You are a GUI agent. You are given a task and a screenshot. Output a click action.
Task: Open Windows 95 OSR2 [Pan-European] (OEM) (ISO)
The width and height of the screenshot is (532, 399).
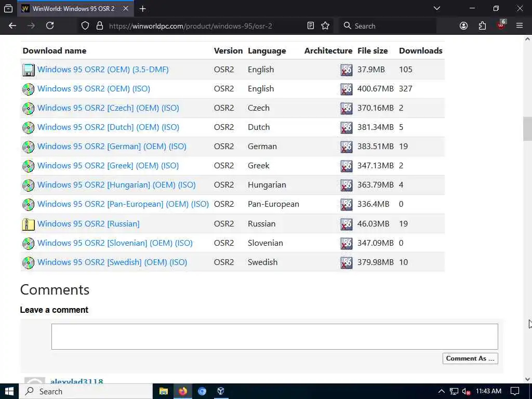[123, 204]
